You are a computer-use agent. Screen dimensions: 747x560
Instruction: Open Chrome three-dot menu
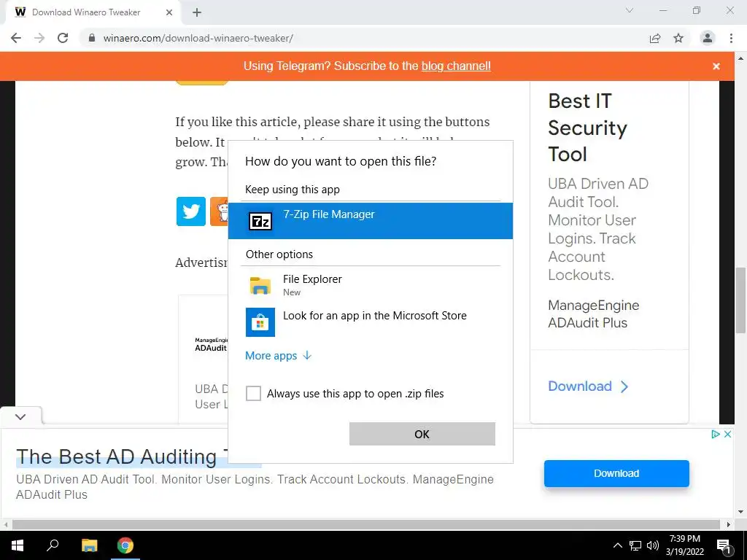tap(731, 38)
